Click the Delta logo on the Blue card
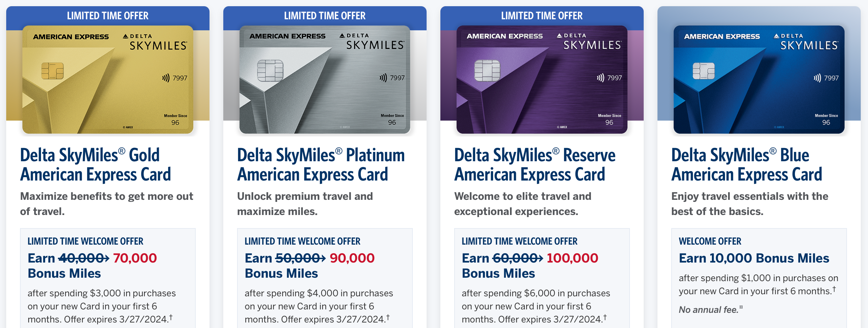This screenshot has height=328, width=868. pyautogui.click(x=777, y=36)
